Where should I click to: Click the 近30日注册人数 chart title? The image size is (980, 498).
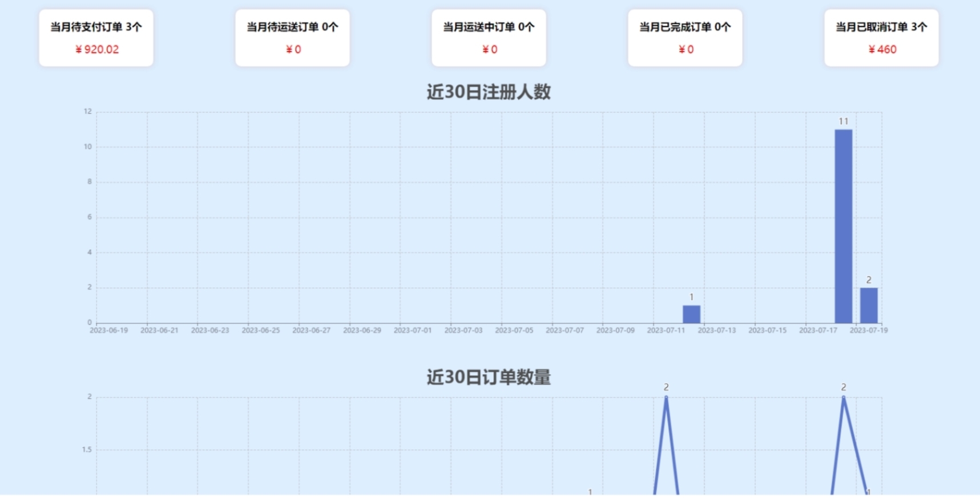[x=489, y=92]
